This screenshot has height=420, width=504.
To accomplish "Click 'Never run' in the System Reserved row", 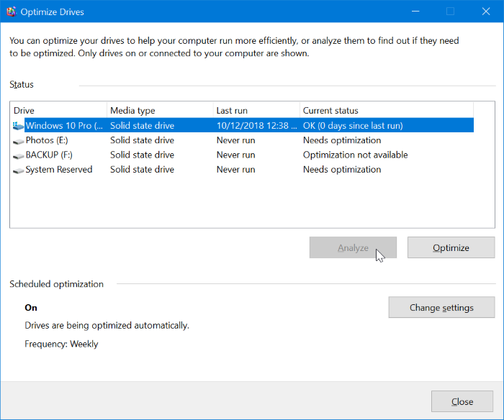I will 236,169.
